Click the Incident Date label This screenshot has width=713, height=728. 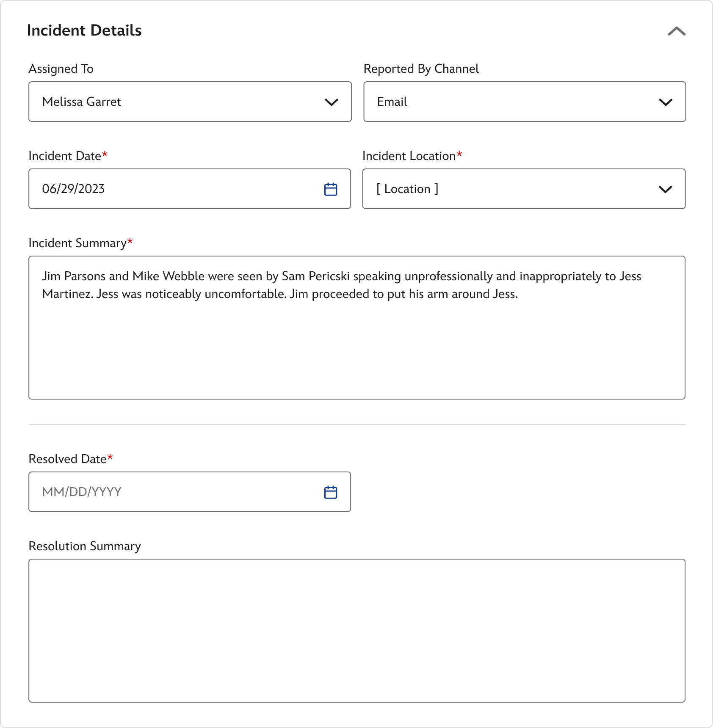point(65,156)
